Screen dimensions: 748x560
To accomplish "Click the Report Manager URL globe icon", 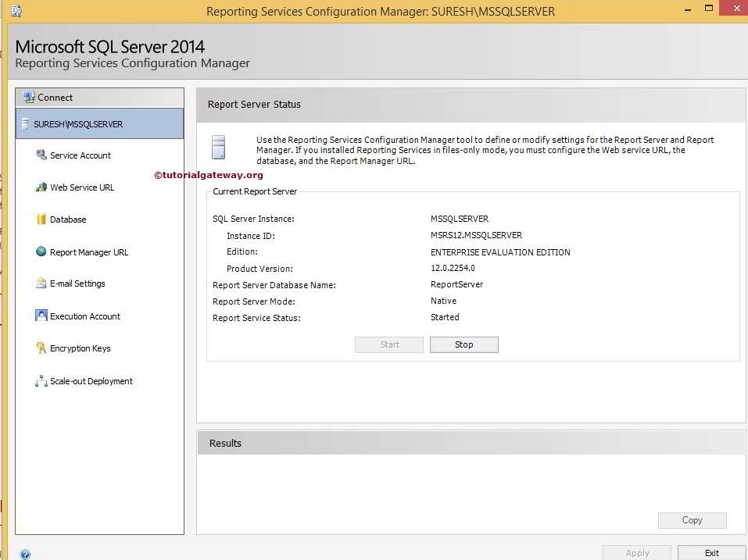I will (41, 251).
